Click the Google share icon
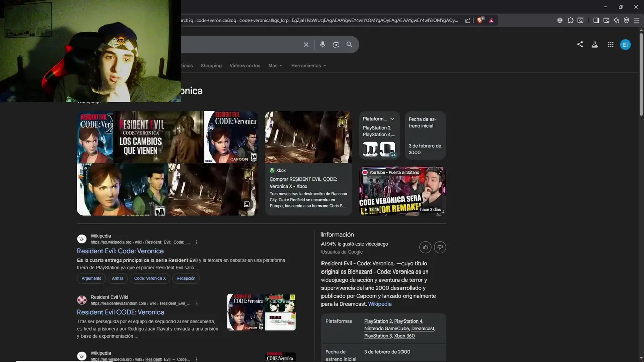The image size is (644, 362). point(580,44)
